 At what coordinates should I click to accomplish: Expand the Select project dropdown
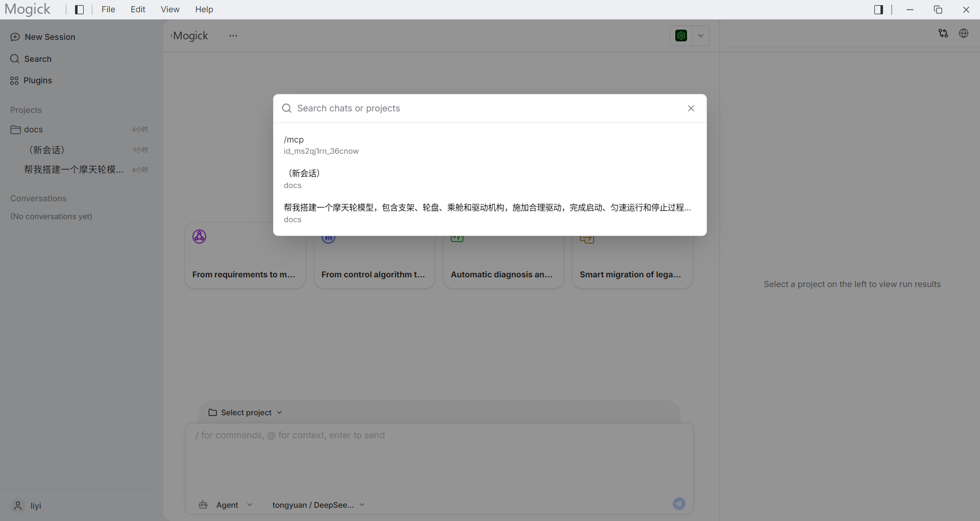(246, 413)
